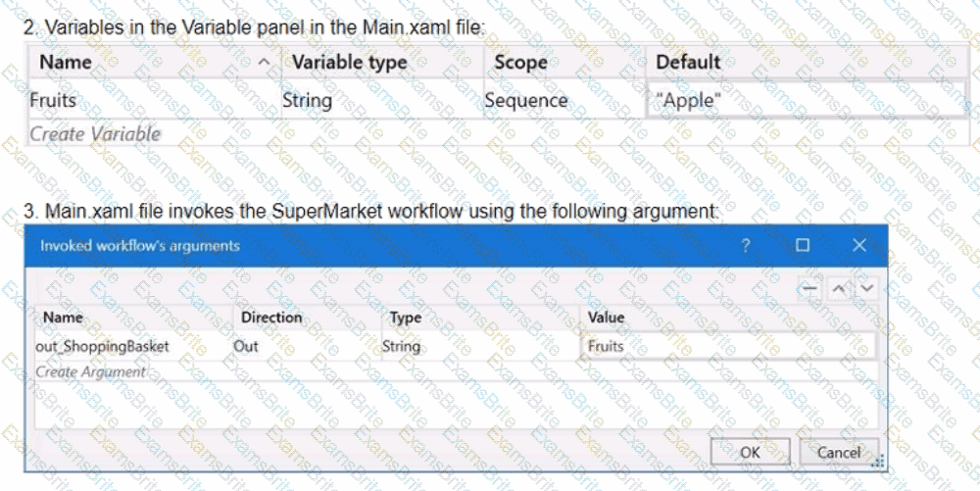Click Create Variable row
This screenshot has width=980, height=491.
pos(95,133)
